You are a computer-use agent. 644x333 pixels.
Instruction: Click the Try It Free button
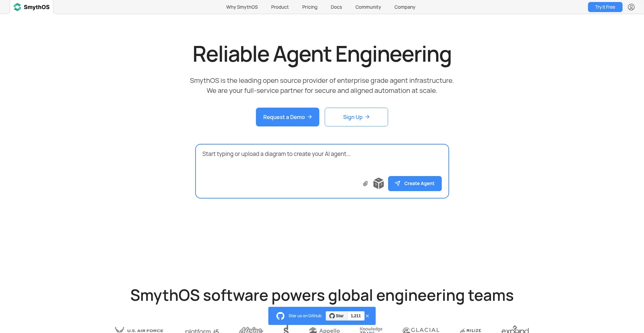605,7
